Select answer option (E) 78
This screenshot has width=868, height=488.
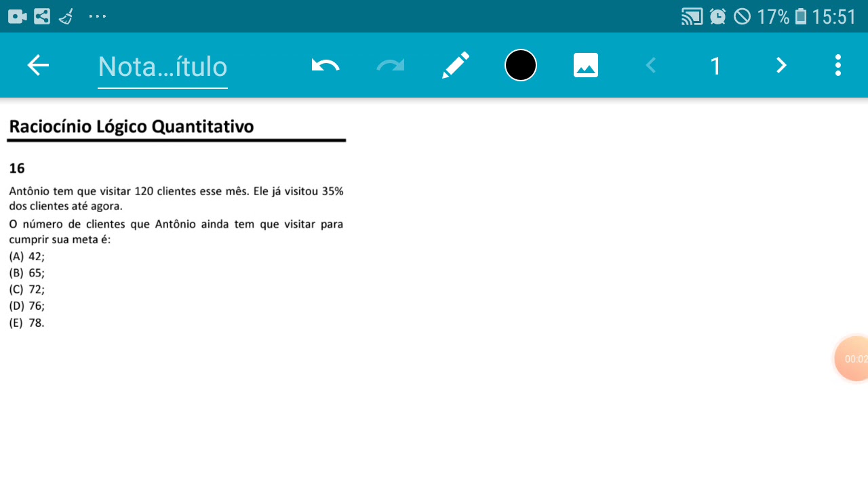(x=27, y=323)
